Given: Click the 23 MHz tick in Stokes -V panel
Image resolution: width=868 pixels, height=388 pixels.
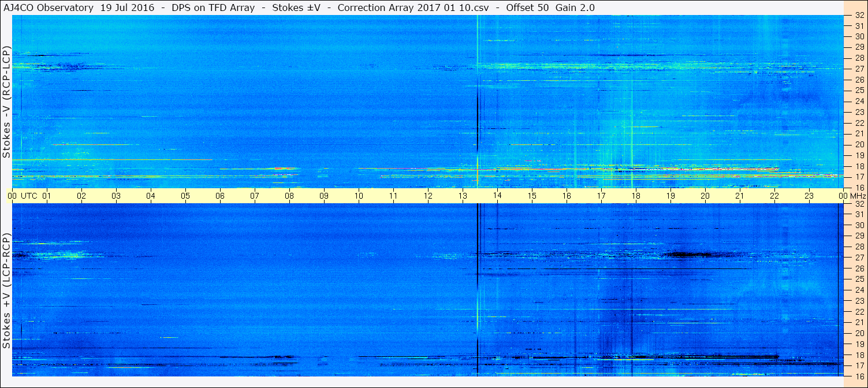Looking at the screenshot, I should [x=859, y=112].
